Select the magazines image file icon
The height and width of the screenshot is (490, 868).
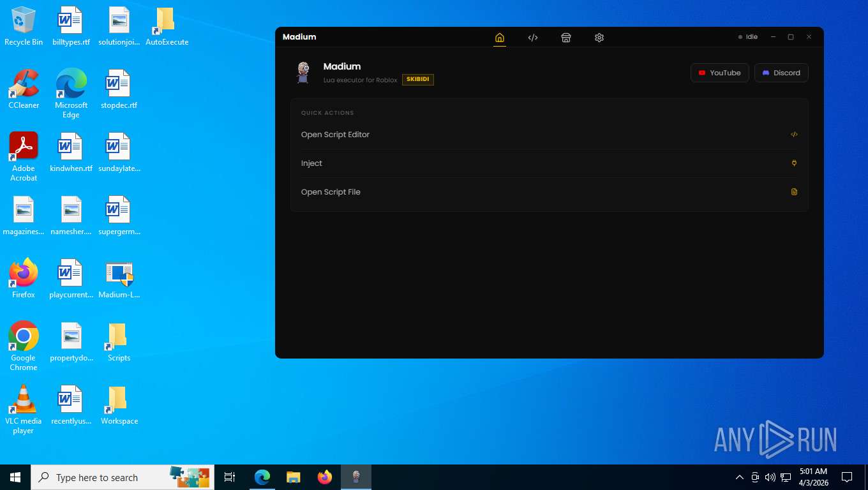click(x=24, y=216)
